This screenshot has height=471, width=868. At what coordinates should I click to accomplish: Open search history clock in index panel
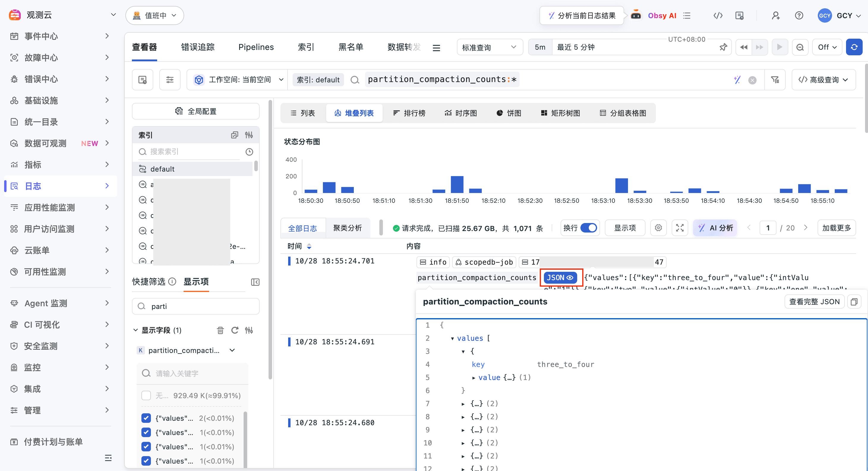[x=249, y=152]
